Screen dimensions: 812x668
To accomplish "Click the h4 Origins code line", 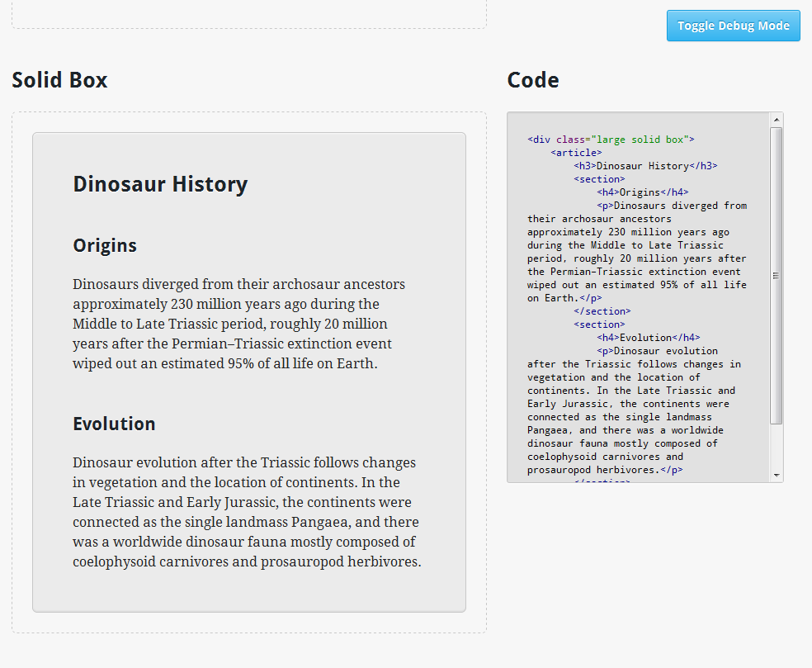I will pyautogui.click(x=642, y=192).
